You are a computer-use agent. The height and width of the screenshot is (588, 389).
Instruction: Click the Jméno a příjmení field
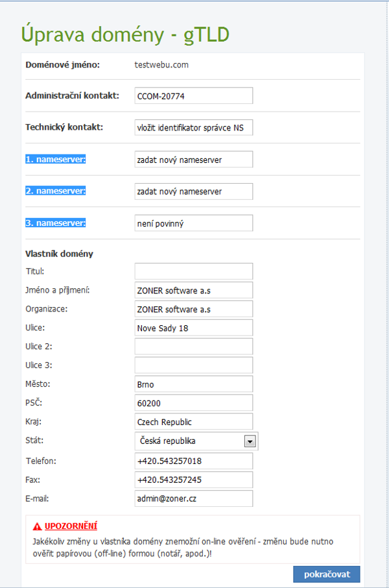click(193, 290)
